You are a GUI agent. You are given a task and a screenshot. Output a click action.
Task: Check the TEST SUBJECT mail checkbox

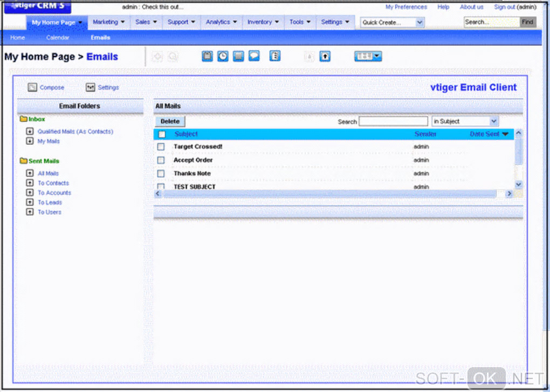[x=161, y=187]
